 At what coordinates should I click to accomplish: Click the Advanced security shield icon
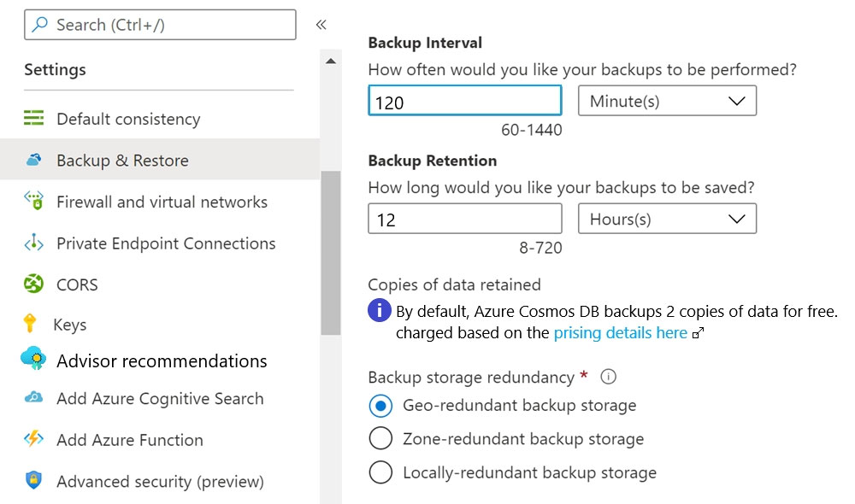click(x=34, y=480)
